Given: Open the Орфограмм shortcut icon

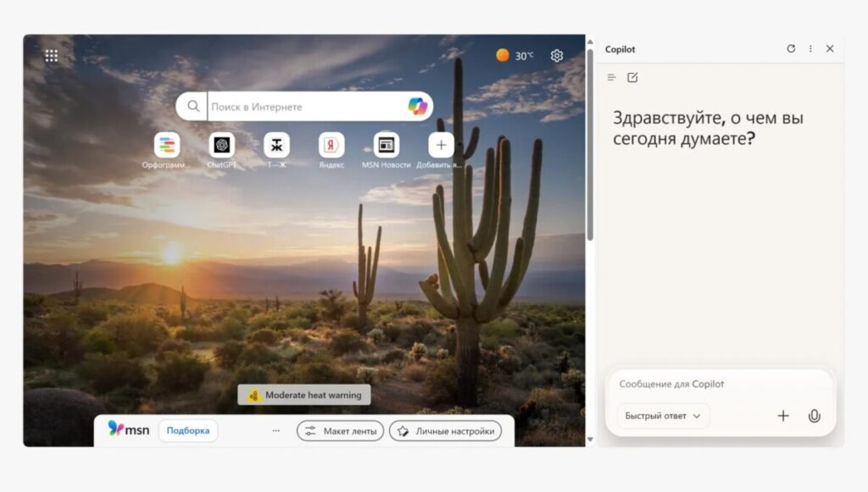Looking at the screenshot, I should 166,146.
